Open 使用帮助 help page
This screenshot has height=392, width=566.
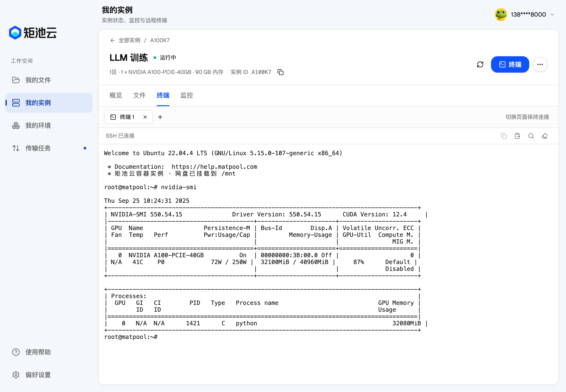pos(49,352)
